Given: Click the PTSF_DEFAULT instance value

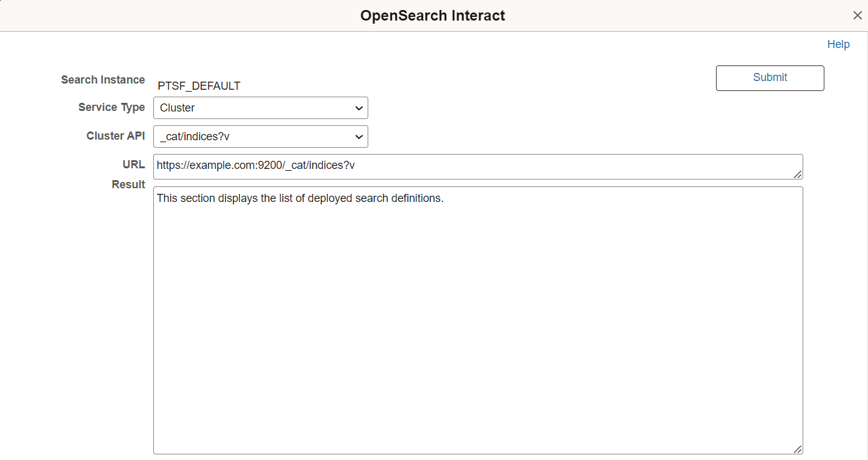Looking at the screenshot, I should pos(199,85).
